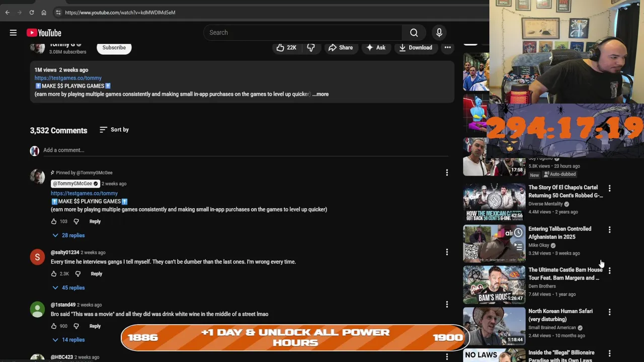Like @salty01234's comment with 2.3K likes

54,274
